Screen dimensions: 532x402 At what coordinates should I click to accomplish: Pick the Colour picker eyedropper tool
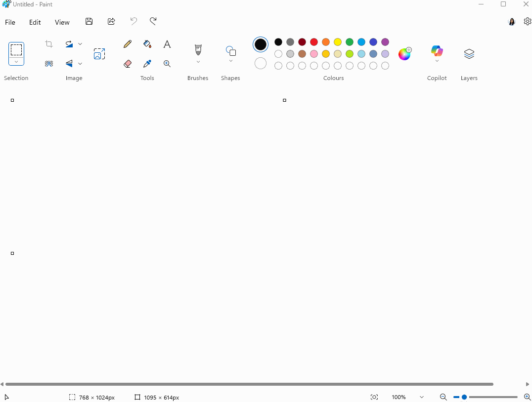pyautogui.click(x=147, y=64)
